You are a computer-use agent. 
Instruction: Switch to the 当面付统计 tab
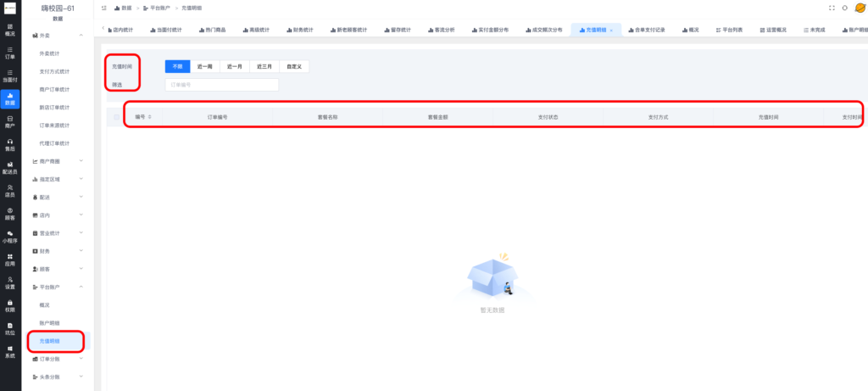pos(165,30)
